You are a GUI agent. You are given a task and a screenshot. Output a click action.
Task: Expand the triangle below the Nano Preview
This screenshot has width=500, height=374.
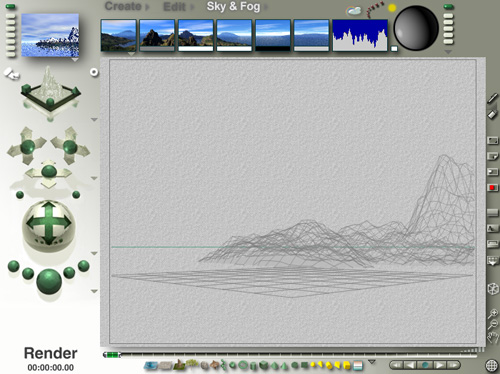pyautogui.click(x=75, y=60)
